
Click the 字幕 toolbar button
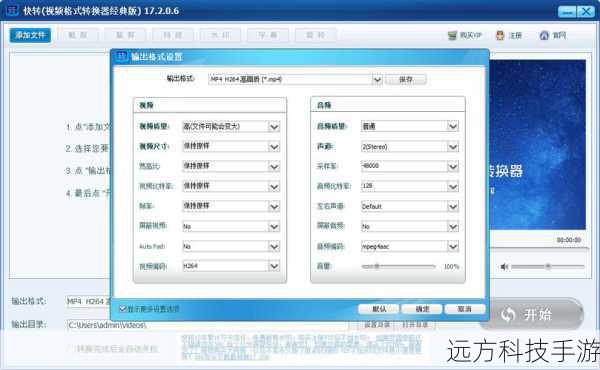point(268,35)
